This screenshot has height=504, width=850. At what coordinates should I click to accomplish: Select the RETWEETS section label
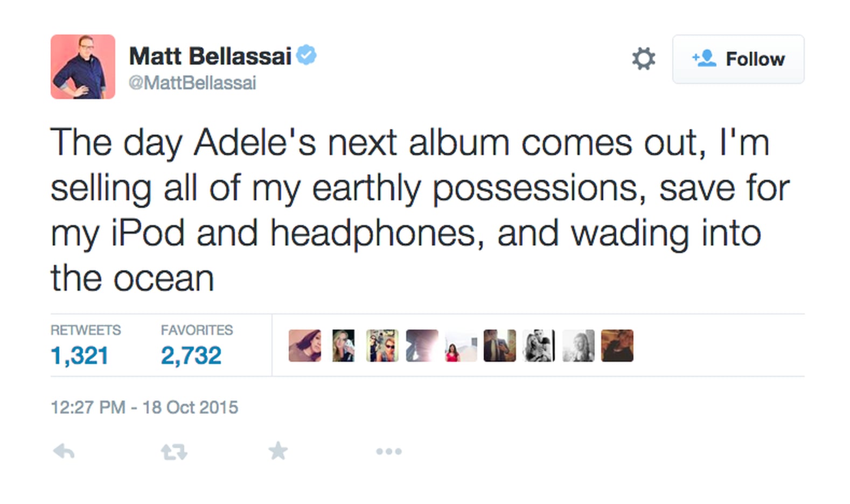(x=85, y=330)
